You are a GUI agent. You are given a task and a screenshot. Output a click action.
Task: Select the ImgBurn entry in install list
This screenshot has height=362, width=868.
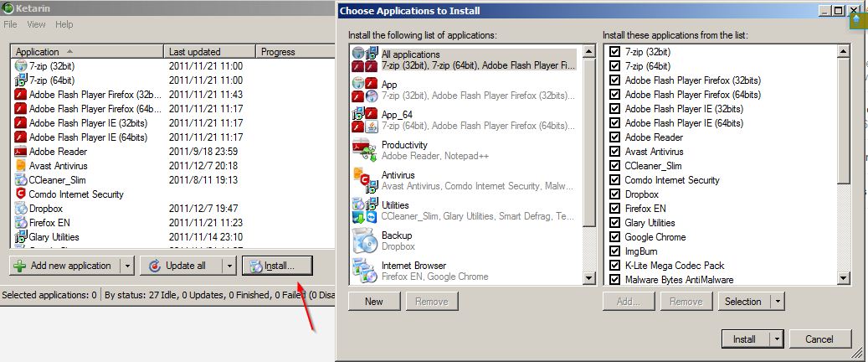point(641,251)
